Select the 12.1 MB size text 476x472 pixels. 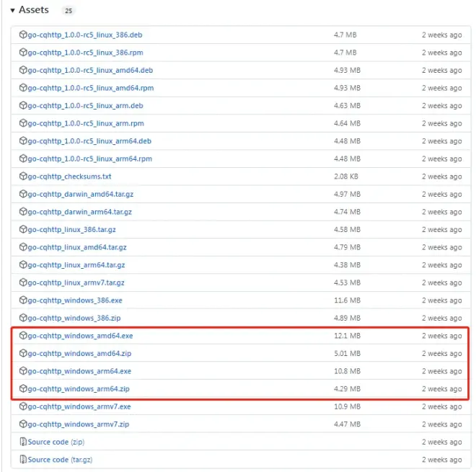pyautogui.click(x=347, y=336)
